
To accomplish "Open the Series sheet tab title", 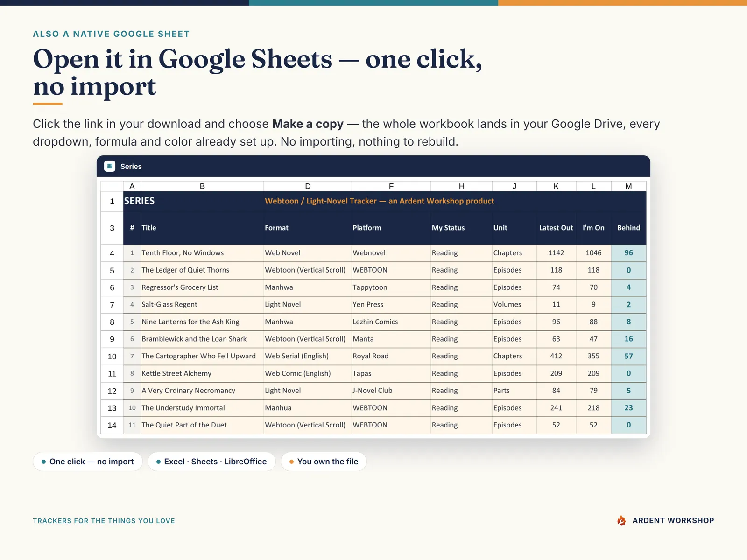I will pos(131,167).
